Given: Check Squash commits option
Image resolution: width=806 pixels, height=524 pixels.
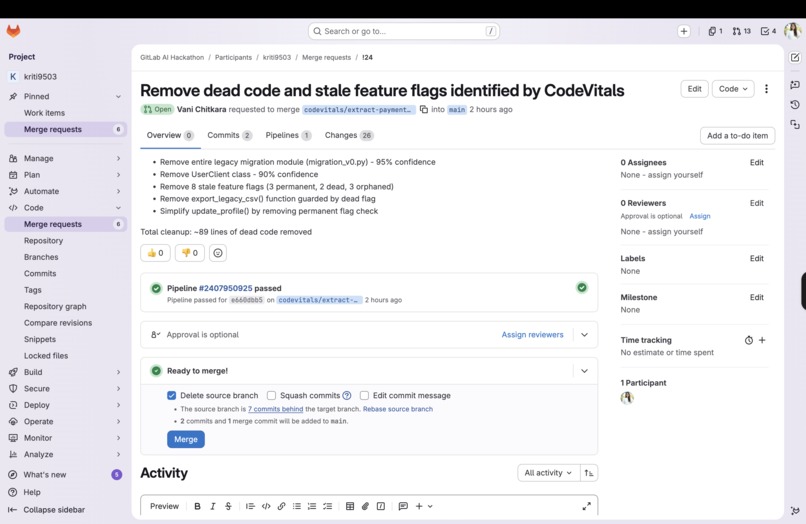Looking at the screenshot, I should tap(271, 395).
